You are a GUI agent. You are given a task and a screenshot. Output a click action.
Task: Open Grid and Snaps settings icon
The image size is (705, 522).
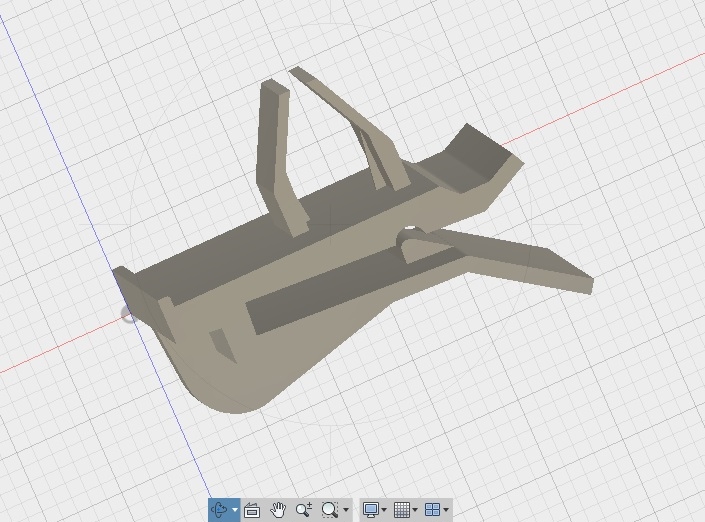click(402, 510)
